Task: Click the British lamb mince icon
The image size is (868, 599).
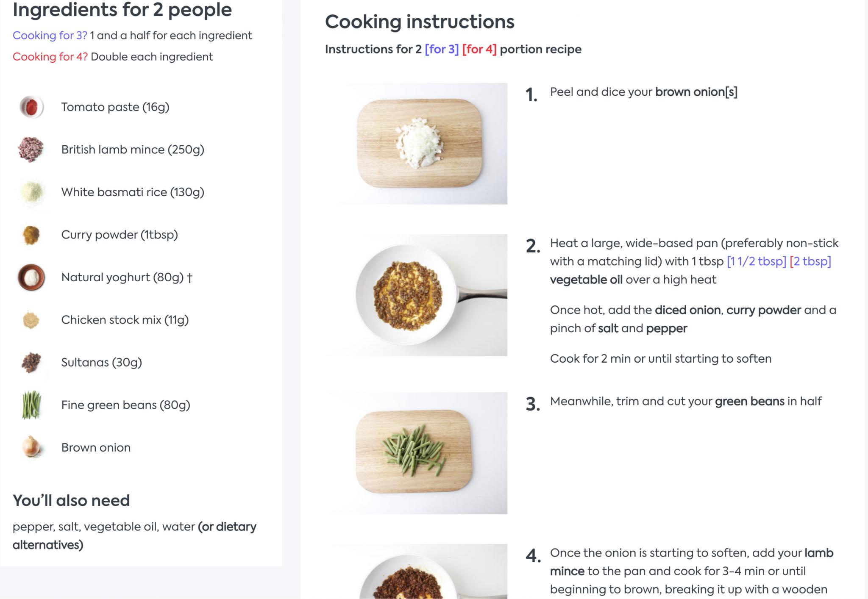Action: [x=31, y=149]
